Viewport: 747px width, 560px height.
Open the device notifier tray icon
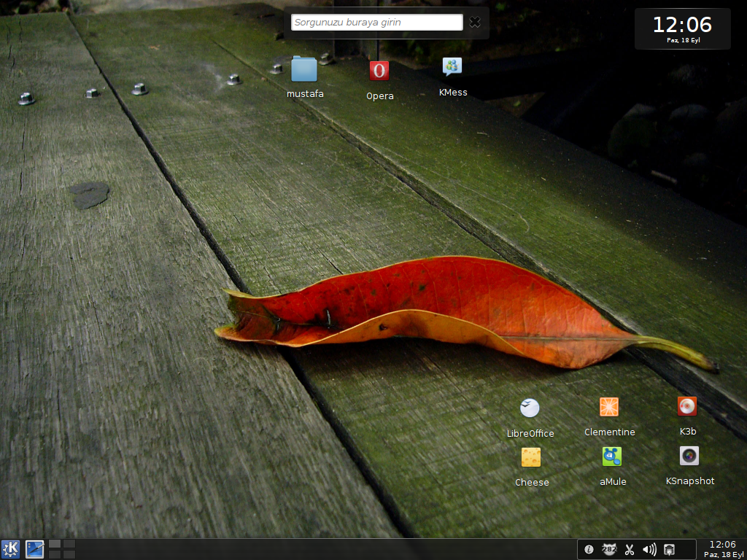[669, 550]
